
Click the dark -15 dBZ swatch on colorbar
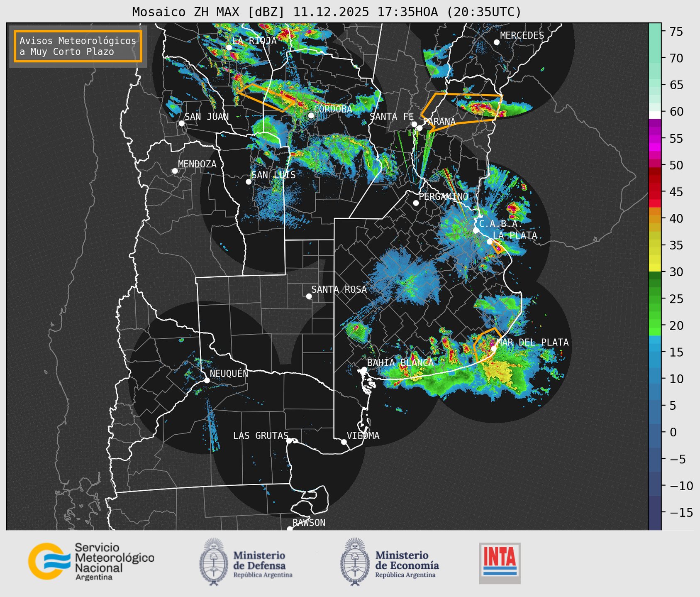(655, 512)
